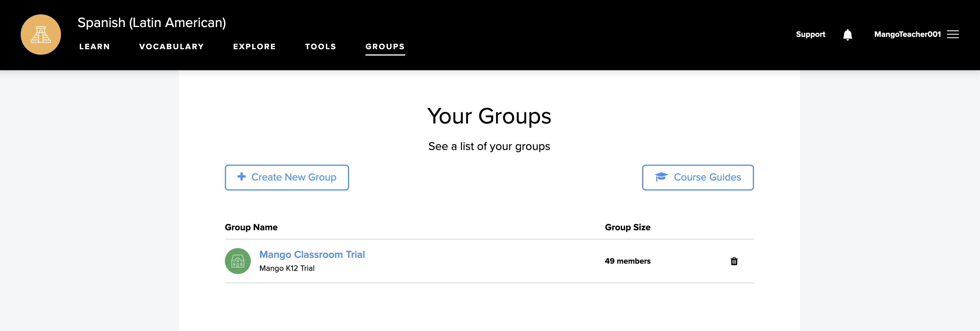This screenshot has width=980, height=331.
Task: Delete Mango Classroom Trial with trash icon
Action: (734, 261)
